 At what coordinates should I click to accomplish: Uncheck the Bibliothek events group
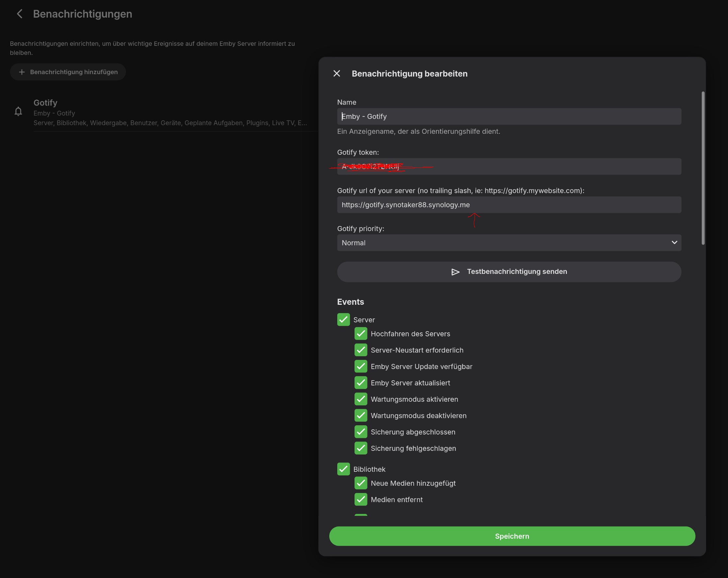coord(344,469)
